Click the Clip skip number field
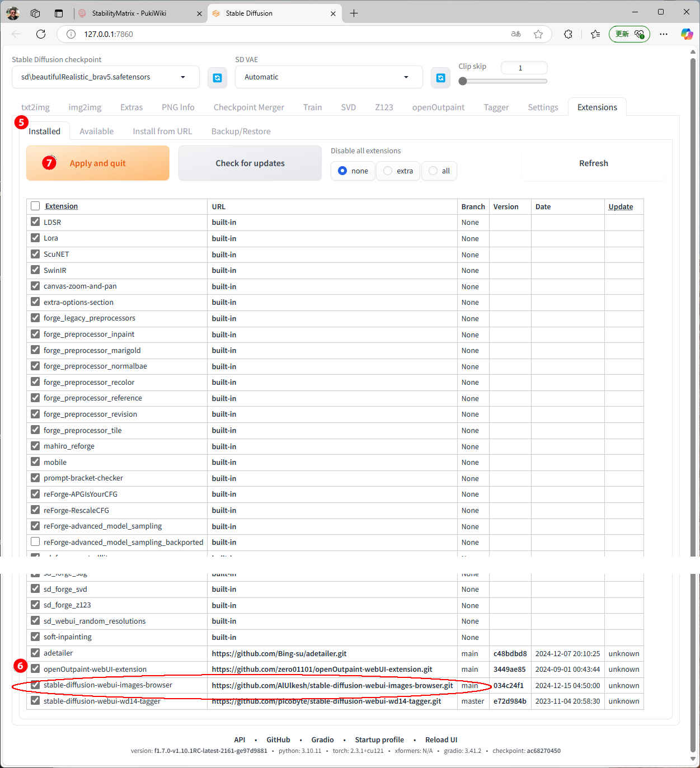 tap(523, 68)
